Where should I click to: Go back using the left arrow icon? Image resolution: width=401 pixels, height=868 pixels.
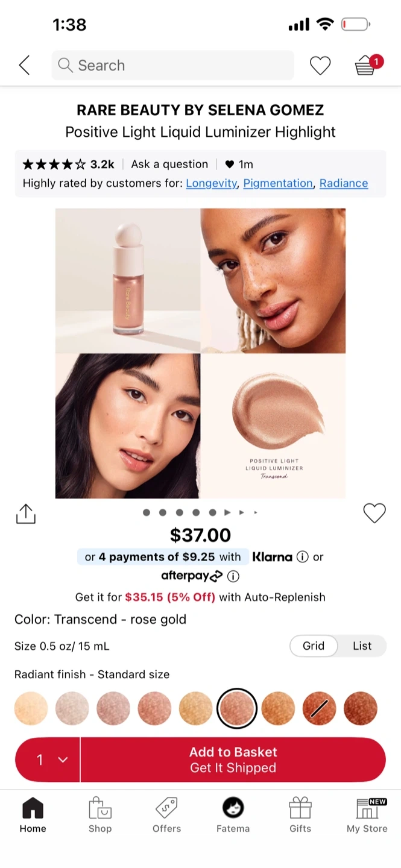point(24,65)
